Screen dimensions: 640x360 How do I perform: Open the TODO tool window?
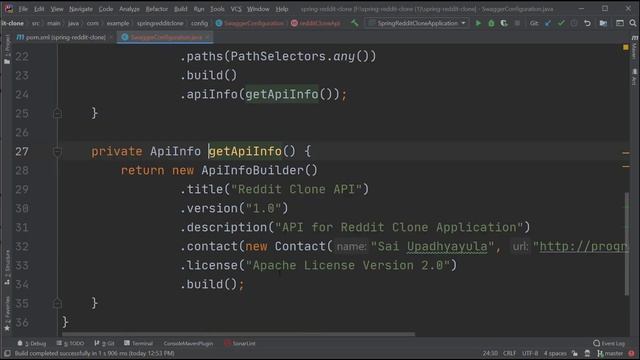coord(70,344)
